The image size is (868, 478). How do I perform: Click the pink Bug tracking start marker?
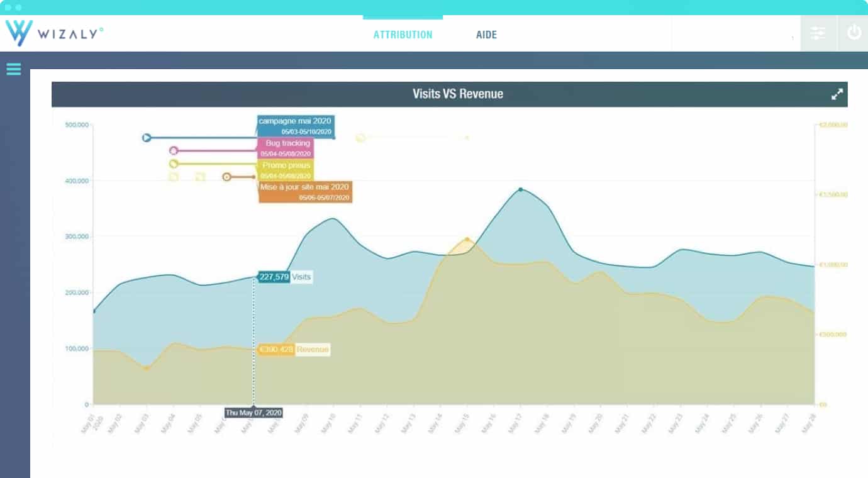(x=174, y=151)
